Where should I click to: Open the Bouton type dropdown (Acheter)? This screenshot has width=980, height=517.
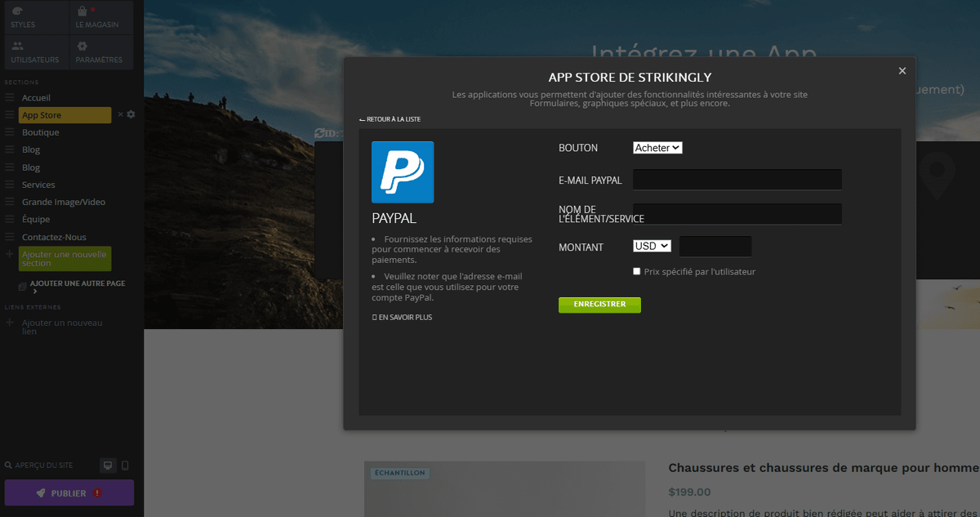tap(657, 148)
